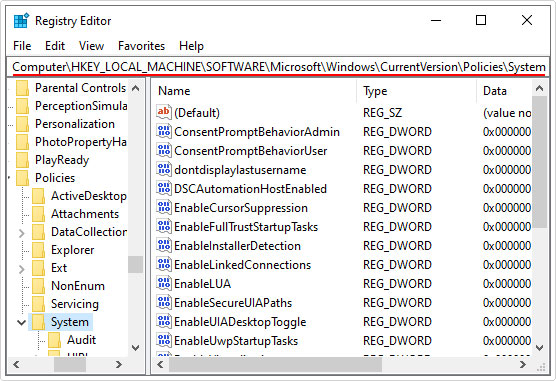Click REG_SZ type of (Default) row

coord(383,113)
